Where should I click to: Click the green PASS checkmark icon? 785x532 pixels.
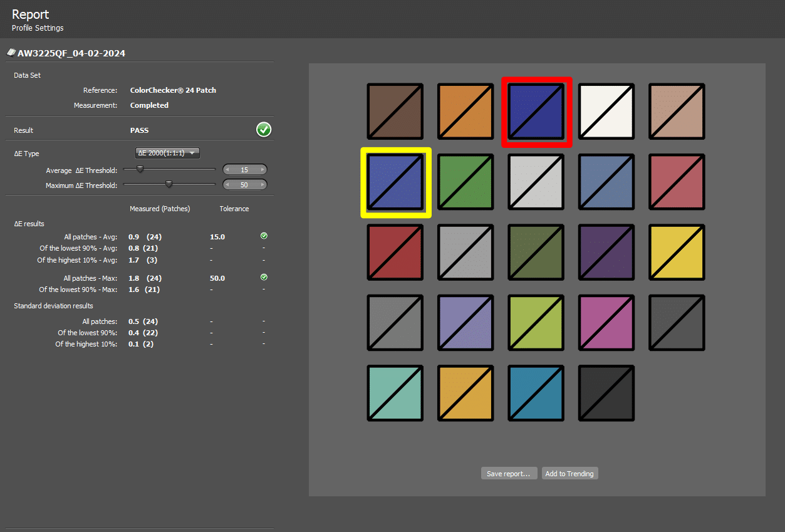(x=264, y=130)
